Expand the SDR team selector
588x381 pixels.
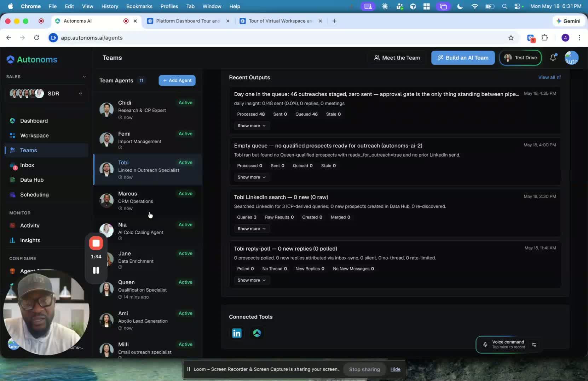(x=46, y=94)
